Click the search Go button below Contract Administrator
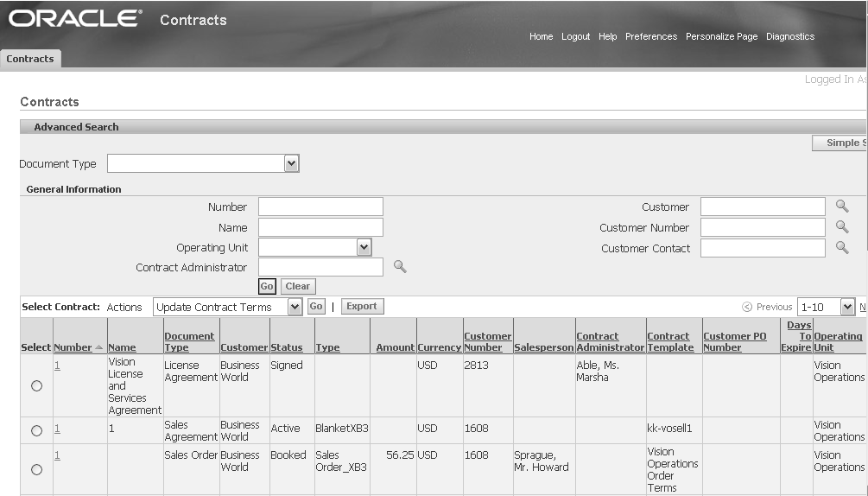The height and width of the screenshot is (496, 868). (x=267, y=286)
